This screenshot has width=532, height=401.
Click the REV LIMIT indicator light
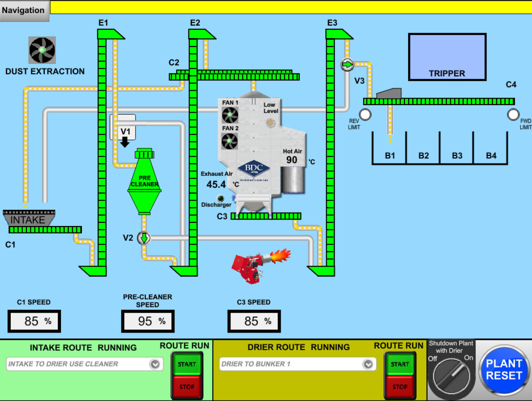click(365, 114)
